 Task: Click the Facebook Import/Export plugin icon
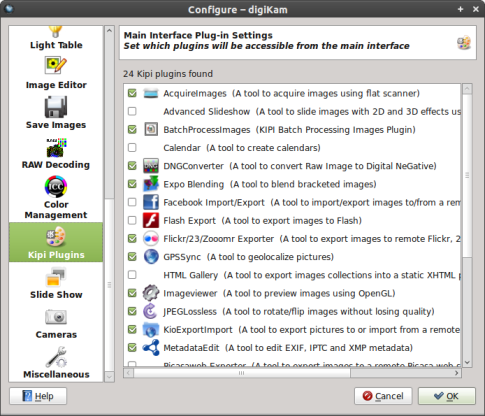pyautogui.click(x=151, y=202)
